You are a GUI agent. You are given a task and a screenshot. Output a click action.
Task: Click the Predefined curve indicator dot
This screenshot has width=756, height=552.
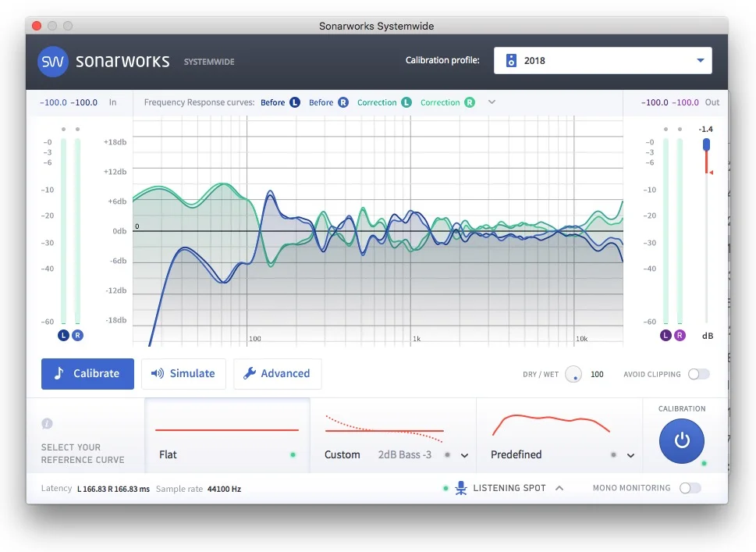click(613, 454)
